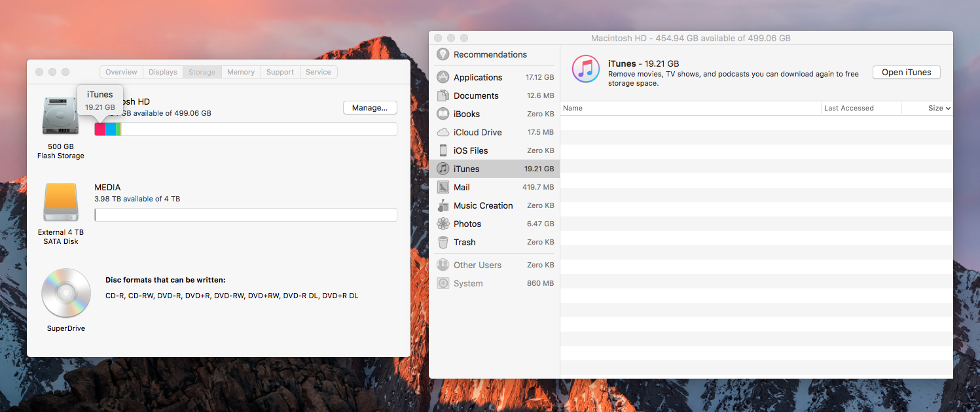980x412 pixels.
Task: Click the orange MEDIA external disk icon
Action: [x=61, y=202]
